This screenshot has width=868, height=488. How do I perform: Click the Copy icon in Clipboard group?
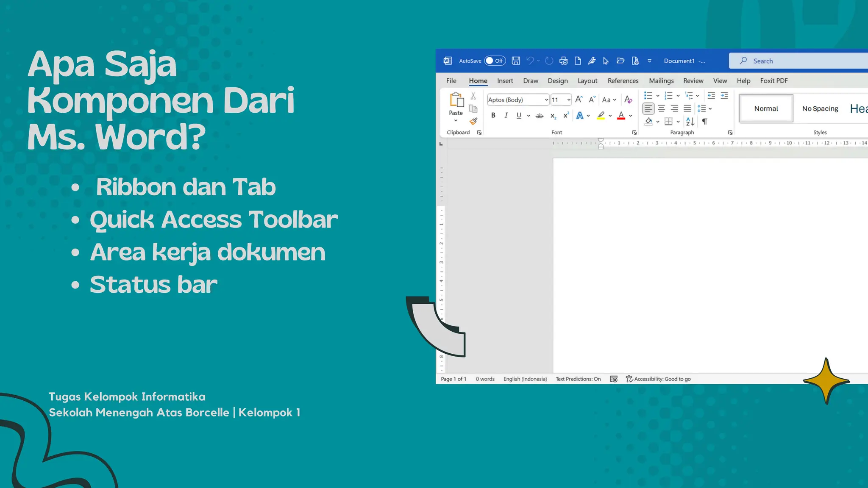[x=473, y=108]
